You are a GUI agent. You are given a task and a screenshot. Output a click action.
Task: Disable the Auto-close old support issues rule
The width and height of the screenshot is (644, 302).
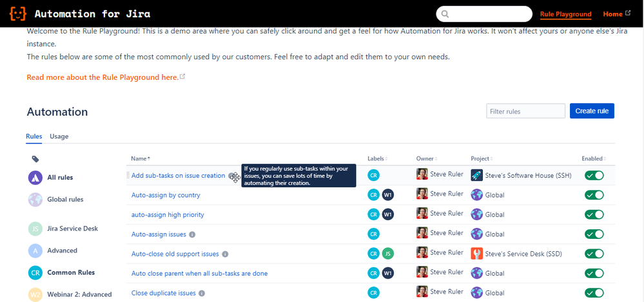594,254
